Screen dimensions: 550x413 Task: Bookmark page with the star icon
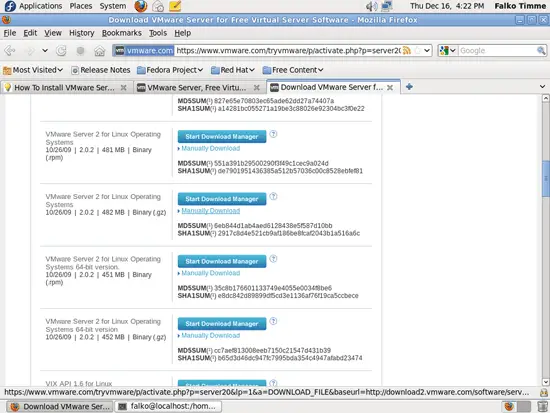click(417, 51)
